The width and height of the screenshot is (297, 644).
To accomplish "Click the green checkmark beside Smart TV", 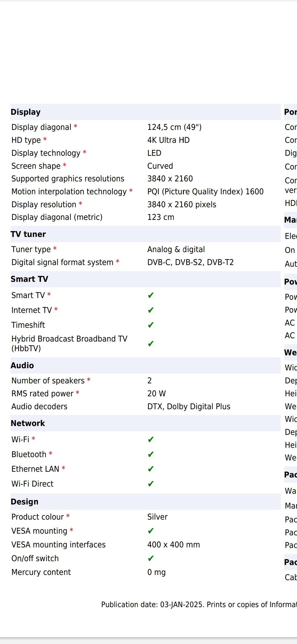I will click(x=151, y=295).
